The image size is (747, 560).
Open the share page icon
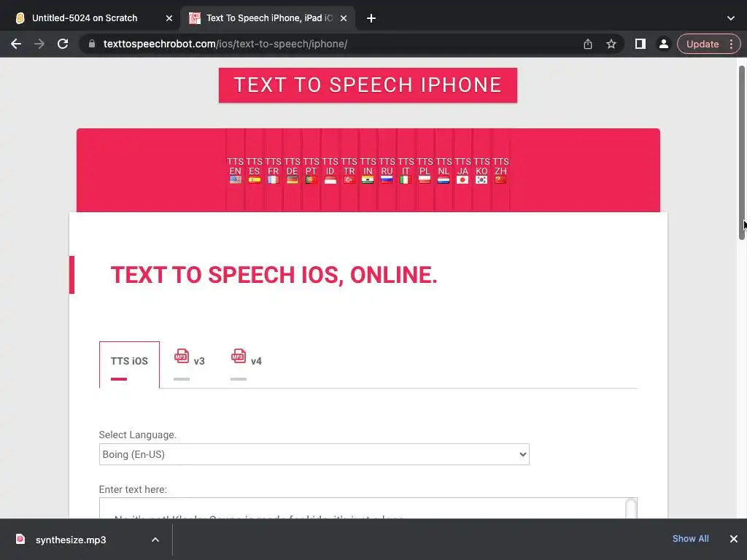(x=588, y=44)
